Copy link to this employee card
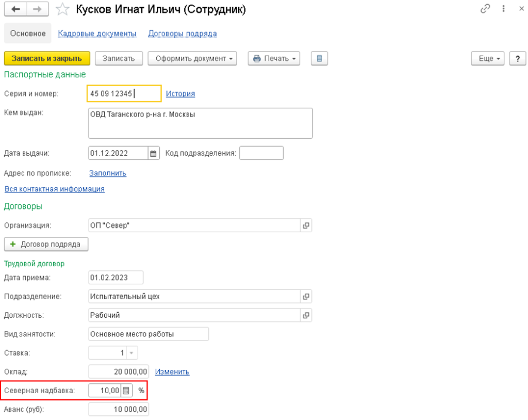The image size is (528, 420). point(485,9)
